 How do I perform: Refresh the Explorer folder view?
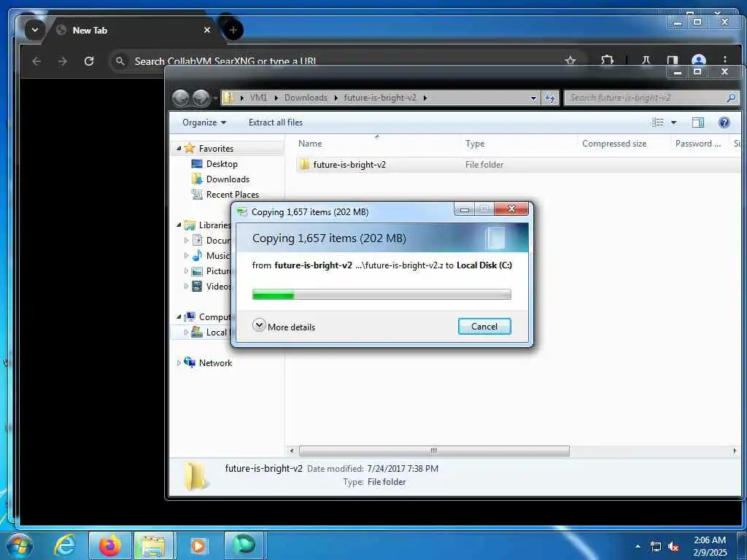point(550,98)
